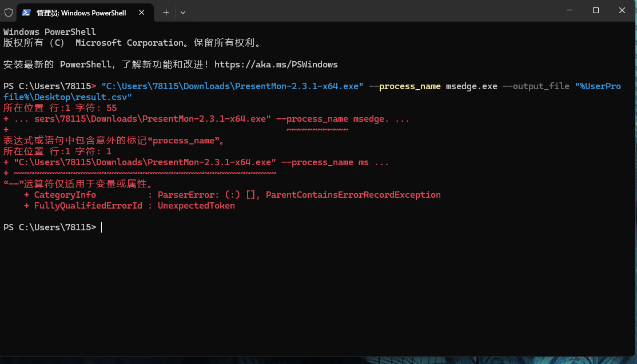Select the 管理员: Windows PowerShell tab
This screenshot has width=637, height=364.
click(85, 13)
